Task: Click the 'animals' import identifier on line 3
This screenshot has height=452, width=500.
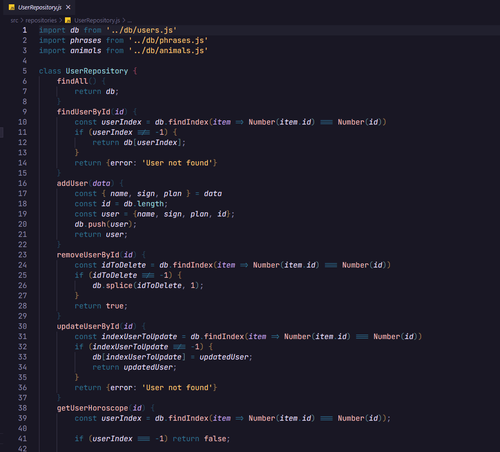Action: point(86,50)
